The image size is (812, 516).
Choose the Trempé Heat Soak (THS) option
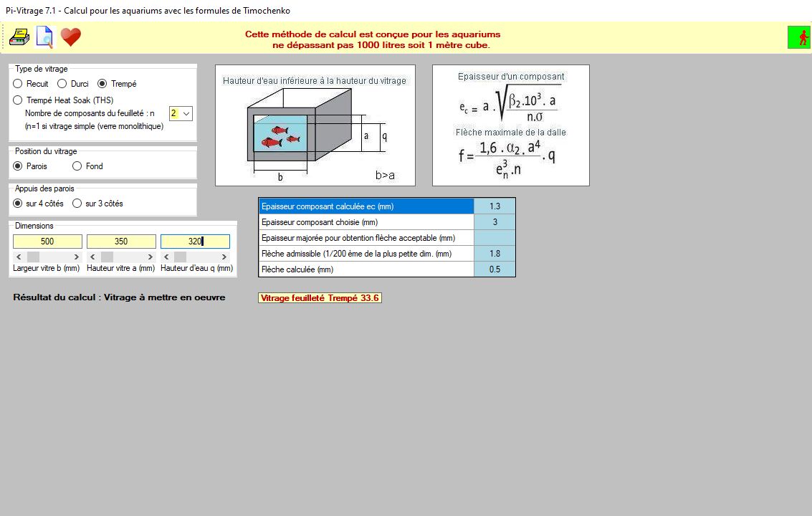click(x=19, y=100)
